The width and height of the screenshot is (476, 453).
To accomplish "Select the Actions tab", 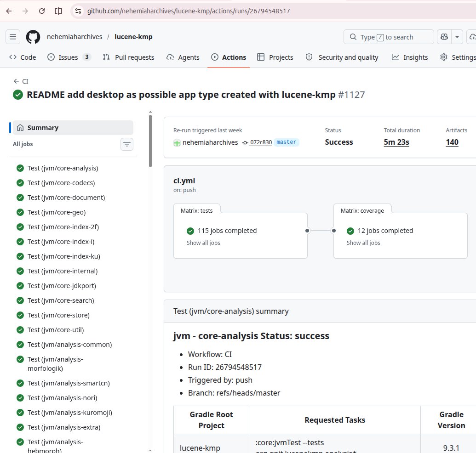I will coord(229,57).
